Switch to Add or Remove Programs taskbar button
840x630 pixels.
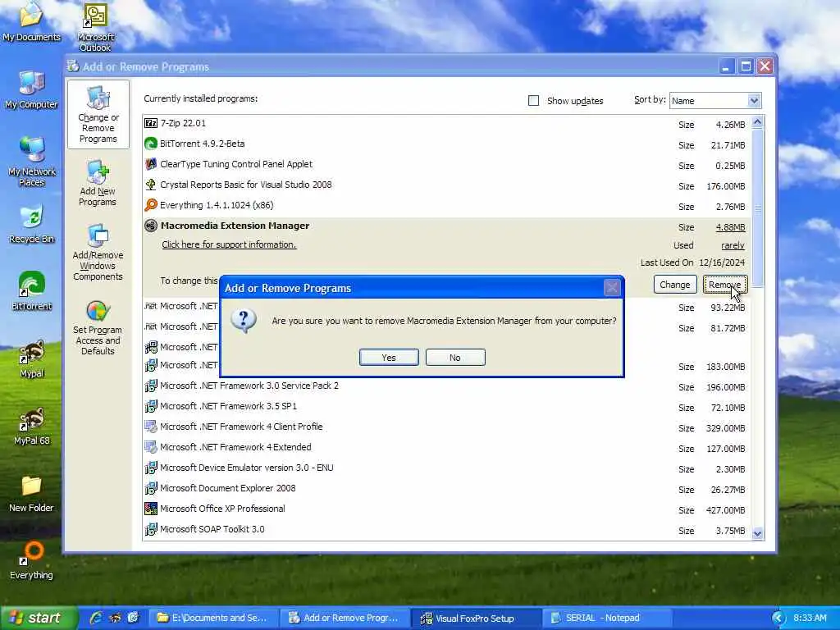[345, 618]
